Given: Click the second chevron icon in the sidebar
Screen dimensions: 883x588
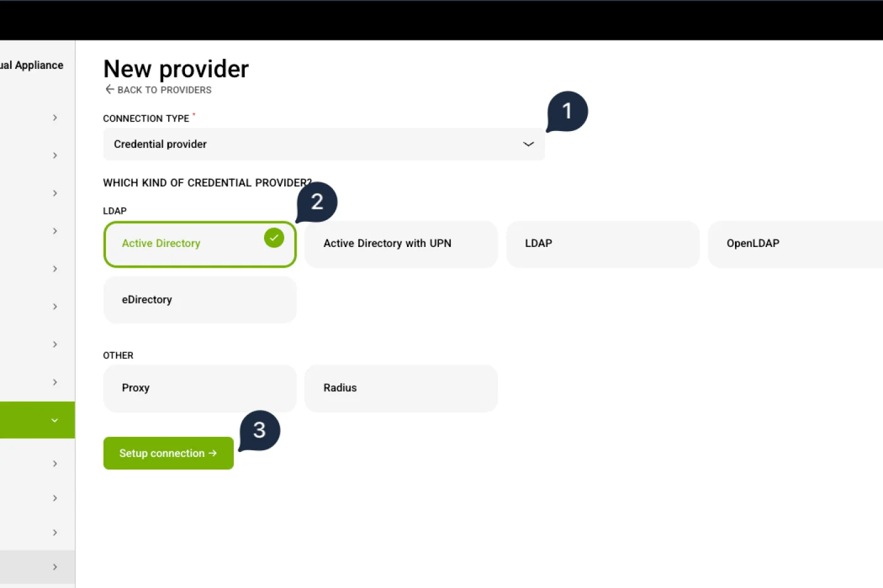Looking at the screenshot, I should (55, 155).
